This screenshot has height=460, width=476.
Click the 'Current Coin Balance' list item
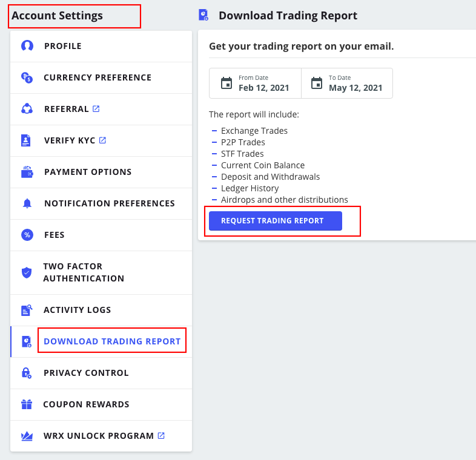263,165
